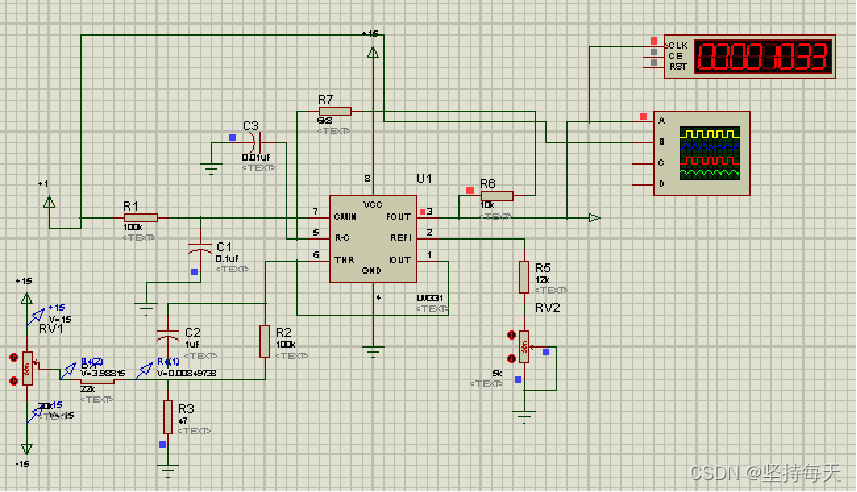This screenshot has height=492, width=857.
Task: Select the R6 10k resistor
Action: pyautogui.click(x=497, y=195)
